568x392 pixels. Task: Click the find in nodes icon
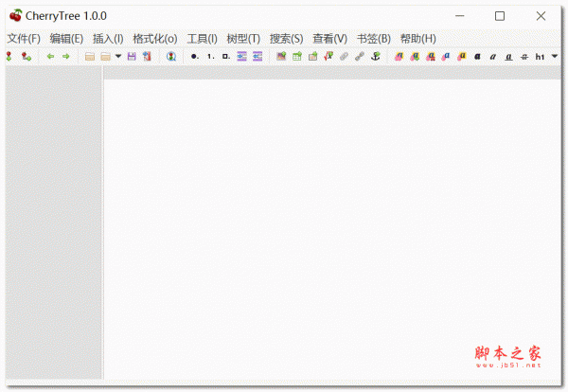pos(171,57)
